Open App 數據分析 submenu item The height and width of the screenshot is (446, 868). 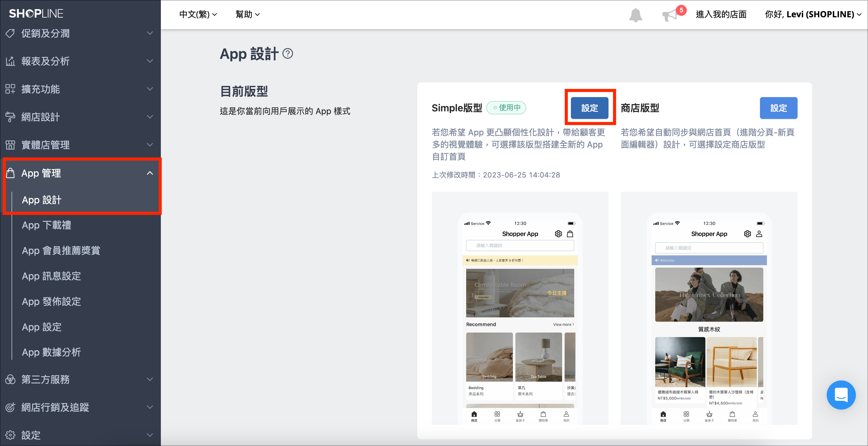coord(51,352)
